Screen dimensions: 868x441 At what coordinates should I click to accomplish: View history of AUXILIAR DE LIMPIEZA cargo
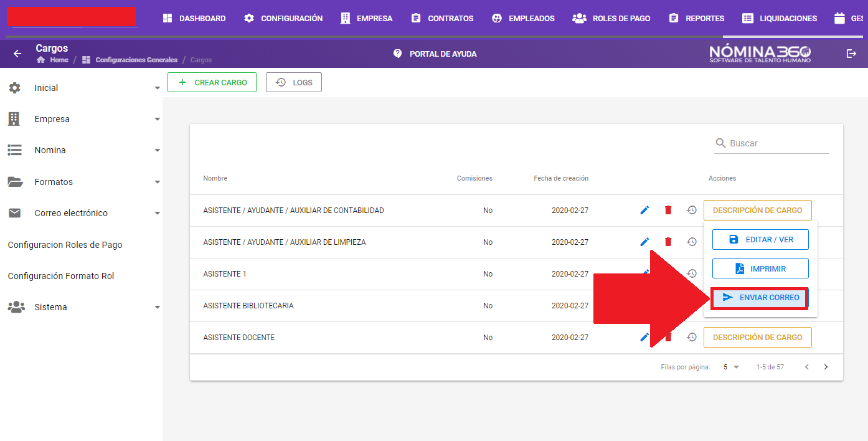691,242
